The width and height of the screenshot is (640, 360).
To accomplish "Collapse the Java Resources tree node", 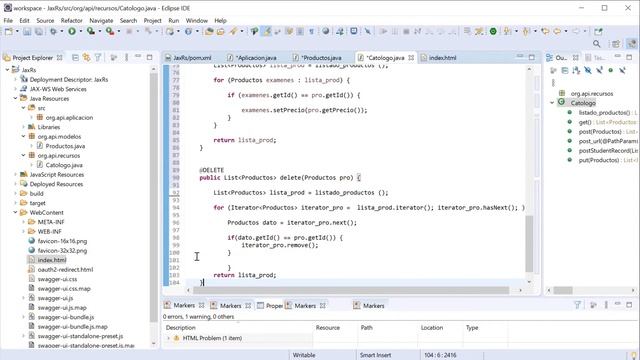I will point(15,98).
